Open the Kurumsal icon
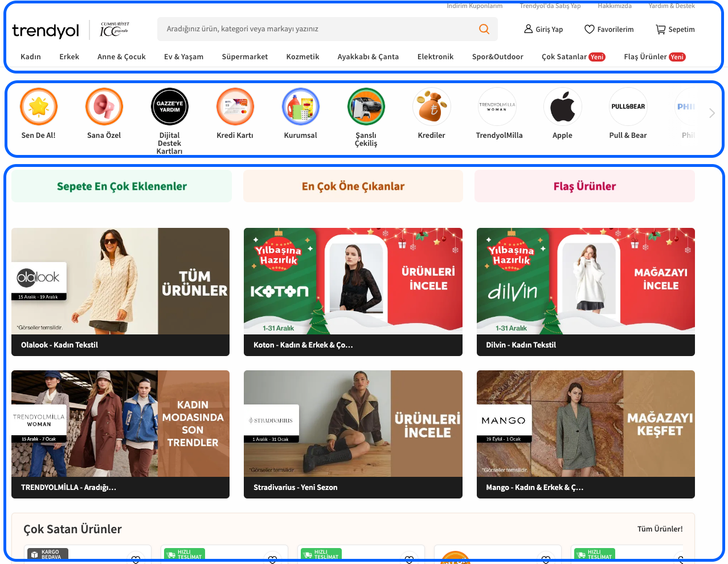Image resolution: width=728 pixels, height=564 pixels. (x=301, y=107)
